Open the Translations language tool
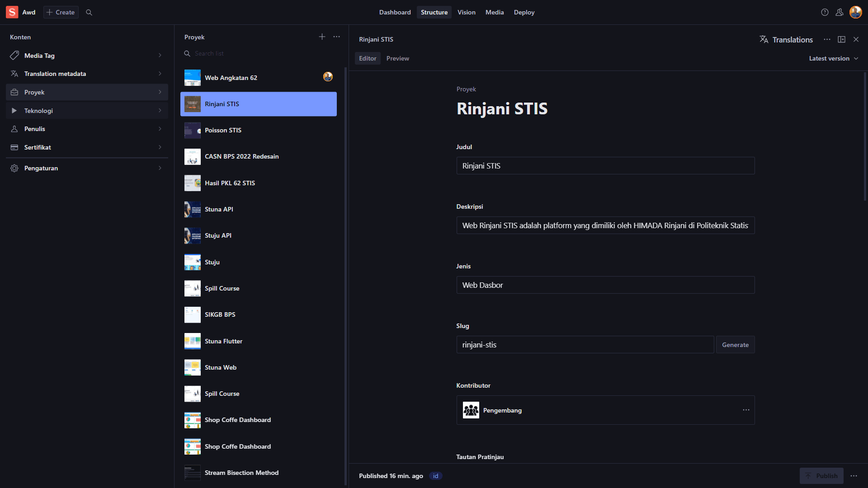The height and width of the screenshot is (488, 868). [x=786, y=40]
